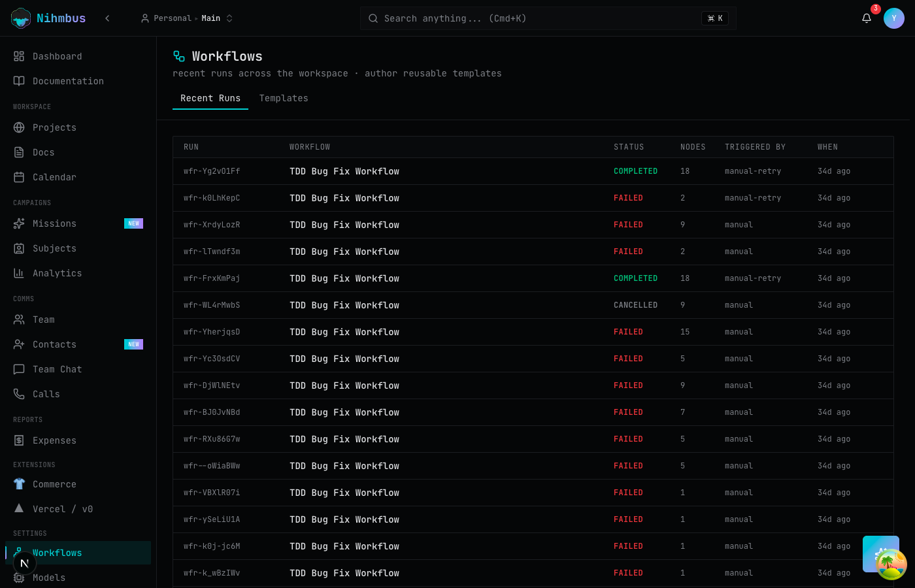Open run wfr-XrdyLozR
Image resolution: width=915 pixels, height=588 pixels.
click(x=533, y=225)
